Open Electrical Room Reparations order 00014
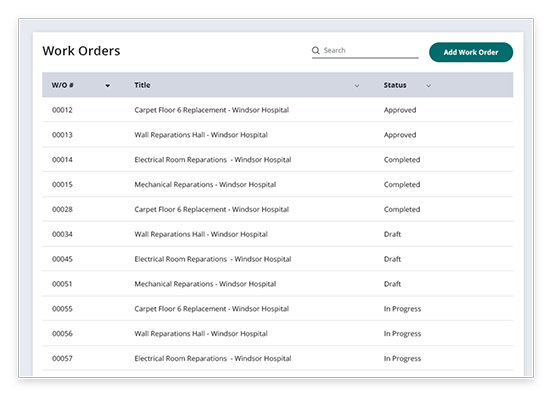The height and width of the screenshot is (396, 552). (x=213, y=160)
